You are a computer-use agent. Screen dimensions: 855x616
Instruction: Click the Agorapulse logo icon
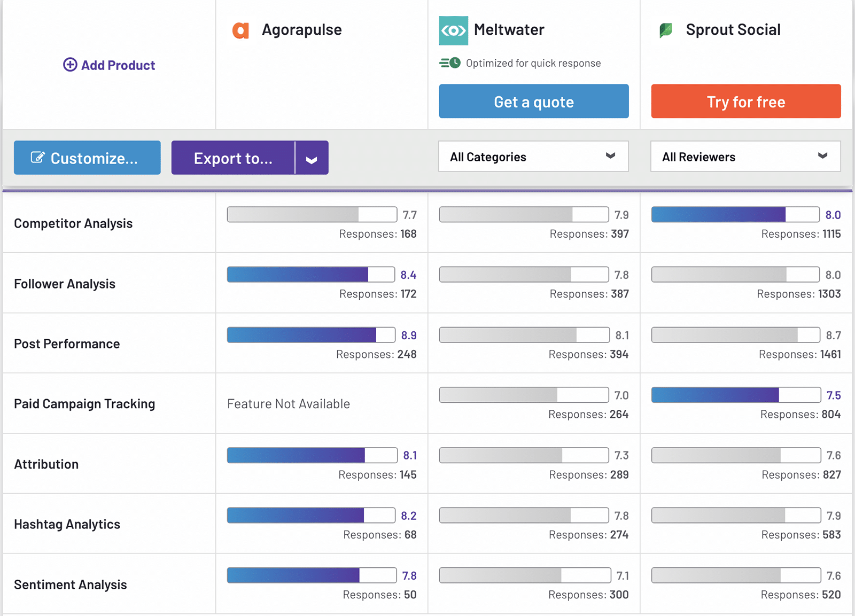coord(240,30)
